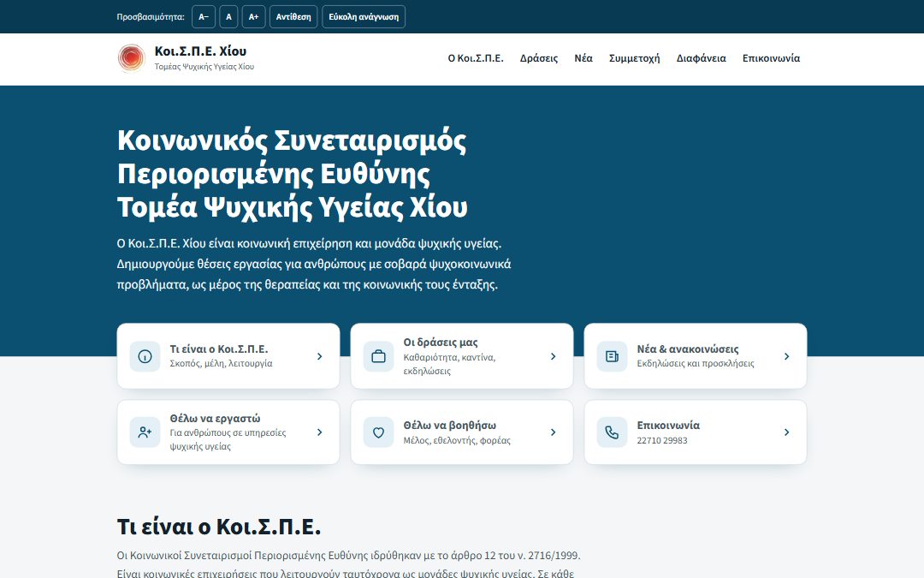Click the hero heading 'Κοινωνικός Συνεταιρισμός'
Image resolution: width=924 pixels, height=578 pixels.
292,141
